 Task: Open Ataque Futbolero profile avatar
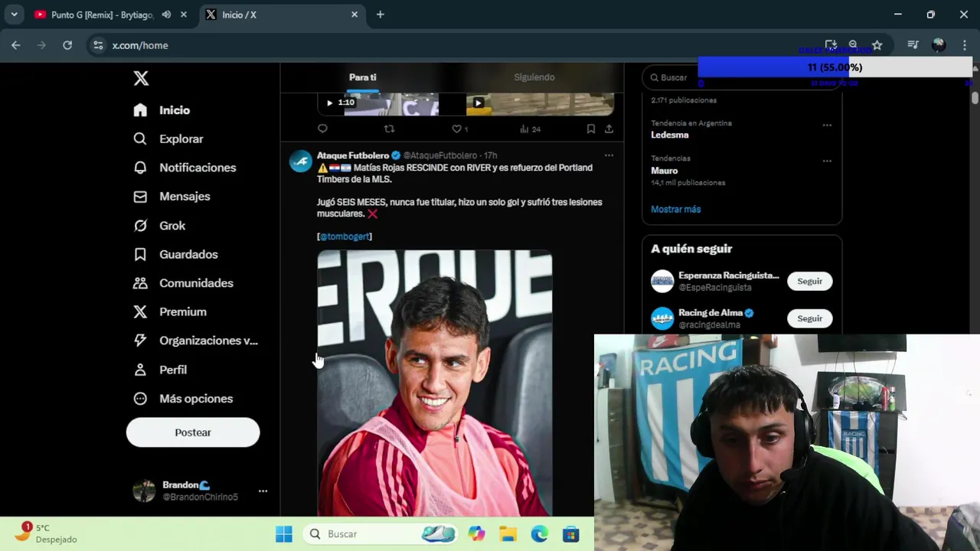(x=301, y=161)
